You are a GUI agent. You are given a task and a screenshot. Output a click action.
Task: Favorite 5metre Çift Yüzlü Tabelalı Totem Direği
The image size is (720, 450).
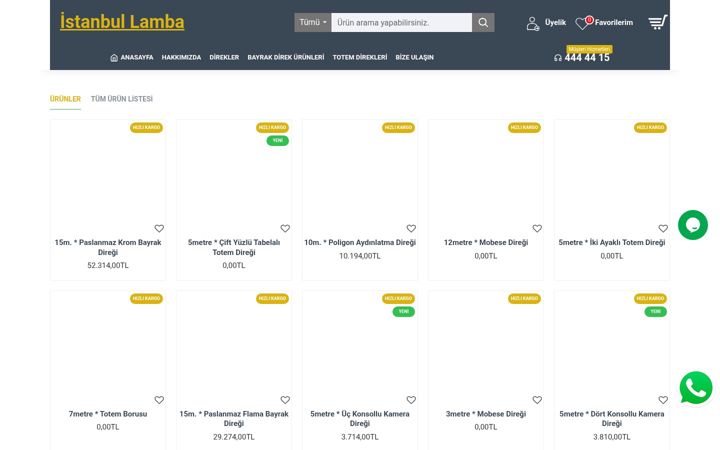click(285, 228)
